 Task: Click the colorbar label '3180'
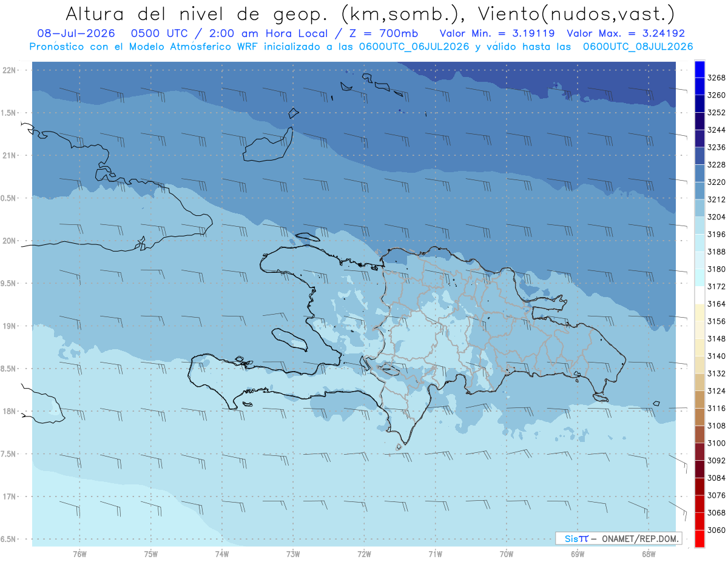point(716,269)
